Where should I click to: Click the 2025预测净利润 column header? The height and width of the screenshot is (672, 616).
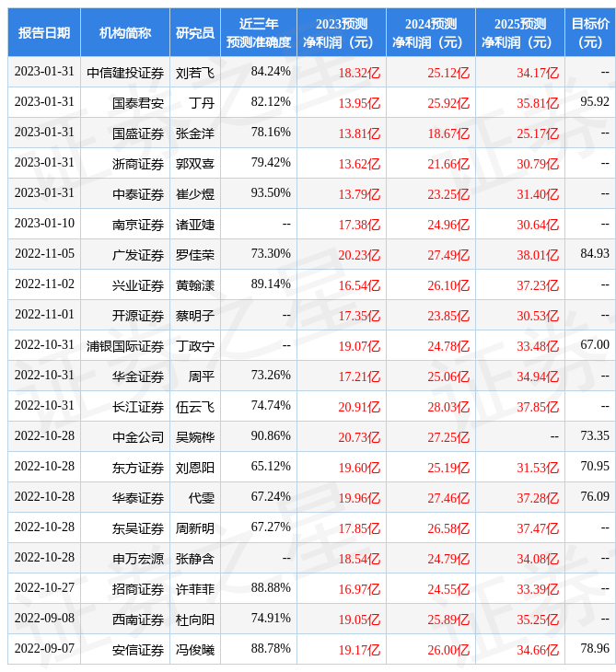[x=519, y=32]
